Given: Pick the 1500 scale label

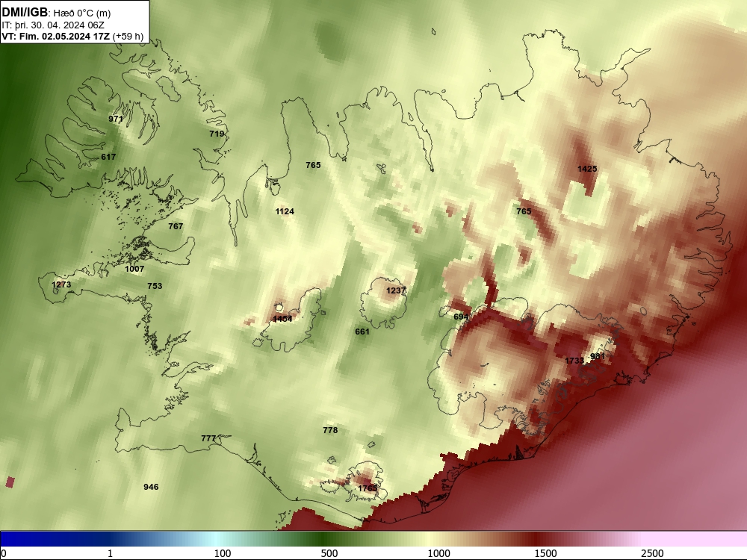Looking at the screenshot, I should pos(545,553).
